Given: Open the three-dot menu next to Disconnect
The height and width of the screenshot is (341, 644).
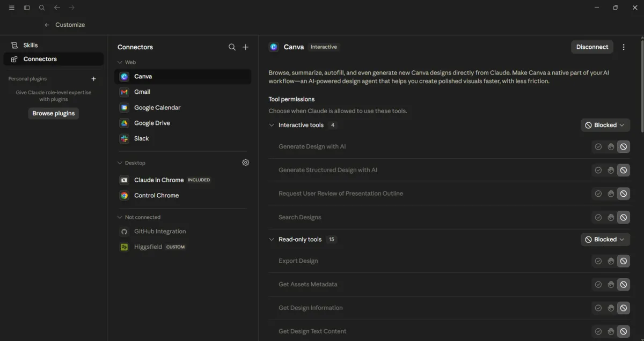Looking at the screenshot, I should 624,47.
